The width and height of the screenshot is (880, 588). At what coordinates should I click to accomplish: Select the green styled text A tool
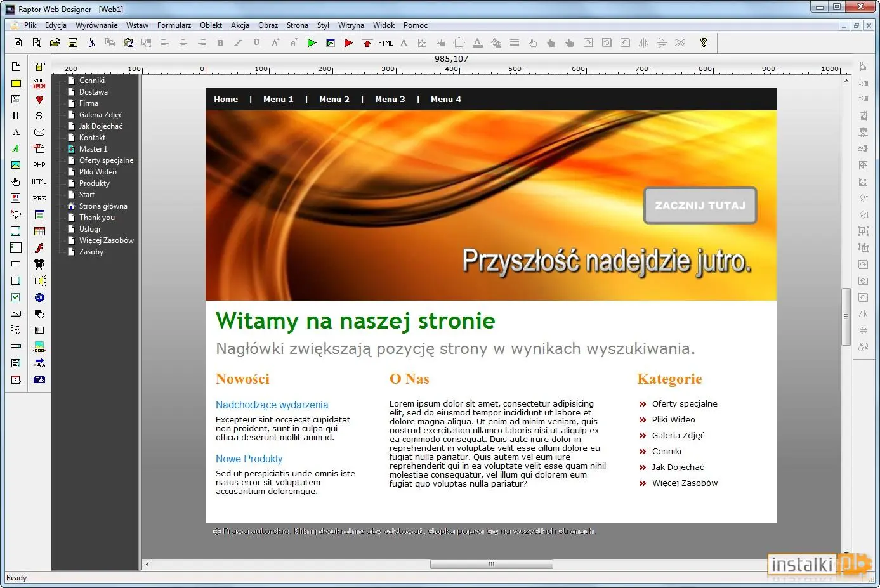[16, 148]
